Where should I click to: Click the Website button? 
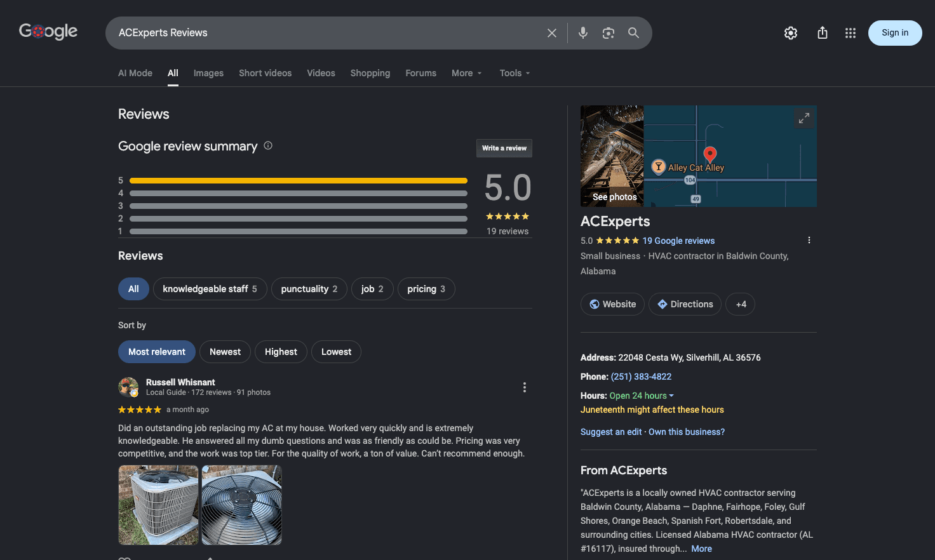point(612,304)
